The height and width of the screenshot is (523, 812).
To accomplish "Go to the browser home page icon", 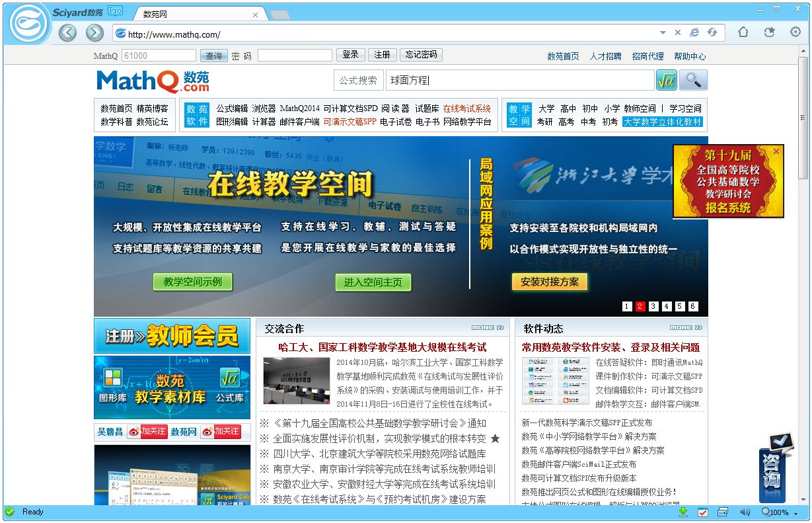I will pyautogui.click(x=743, y=32).
